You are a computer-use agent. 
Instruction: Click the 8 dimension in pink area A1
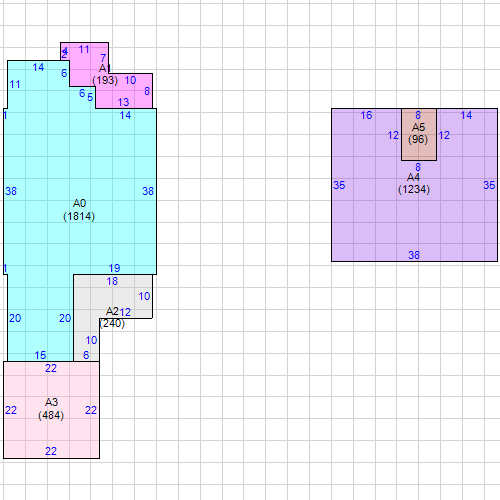[x=147, y=91]
